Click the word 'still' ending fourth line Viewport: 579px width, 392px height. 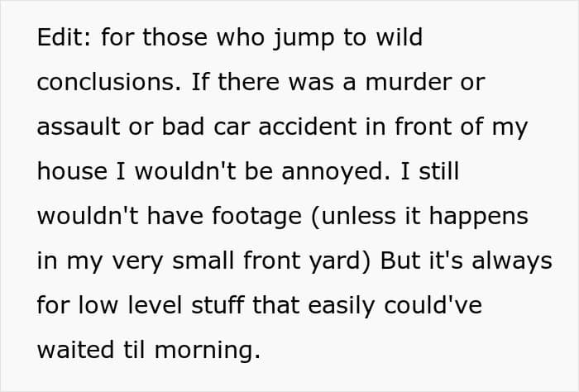point(439,171)
